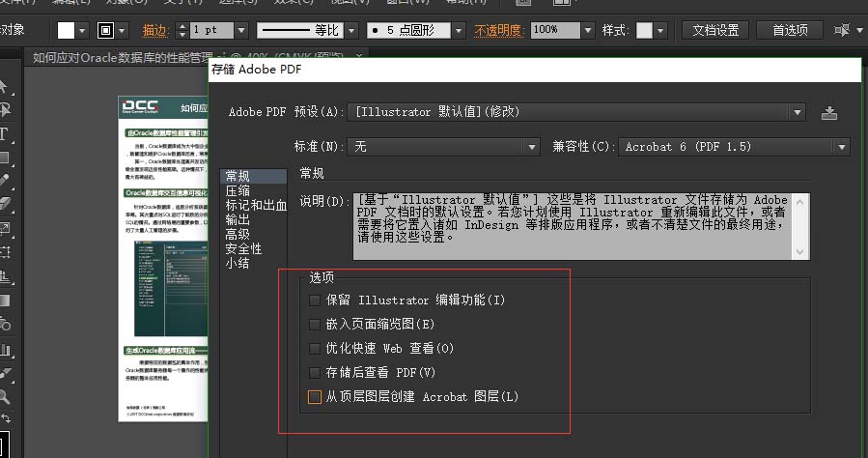Open the stroke weight 1 pt dropdown
This screenshot has height=458, width=868.
241,31
